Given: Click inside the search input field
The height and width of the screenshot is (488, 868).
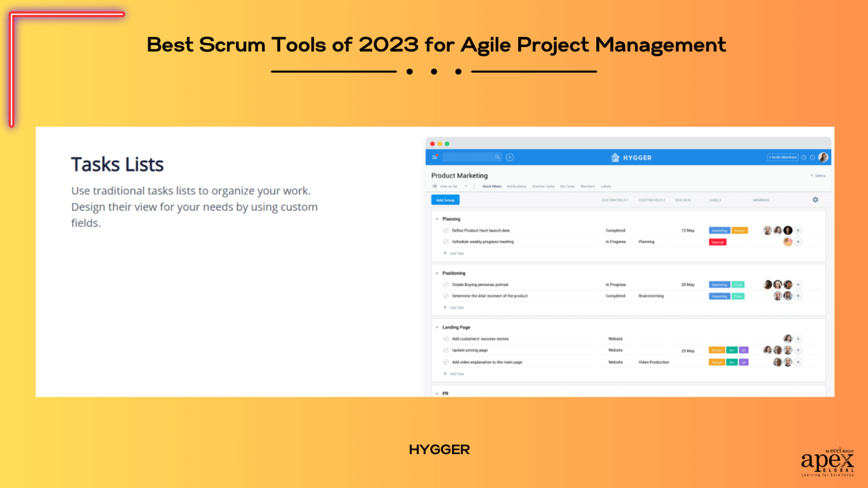Looking at the screenshot, I should (x=471, y=158).
